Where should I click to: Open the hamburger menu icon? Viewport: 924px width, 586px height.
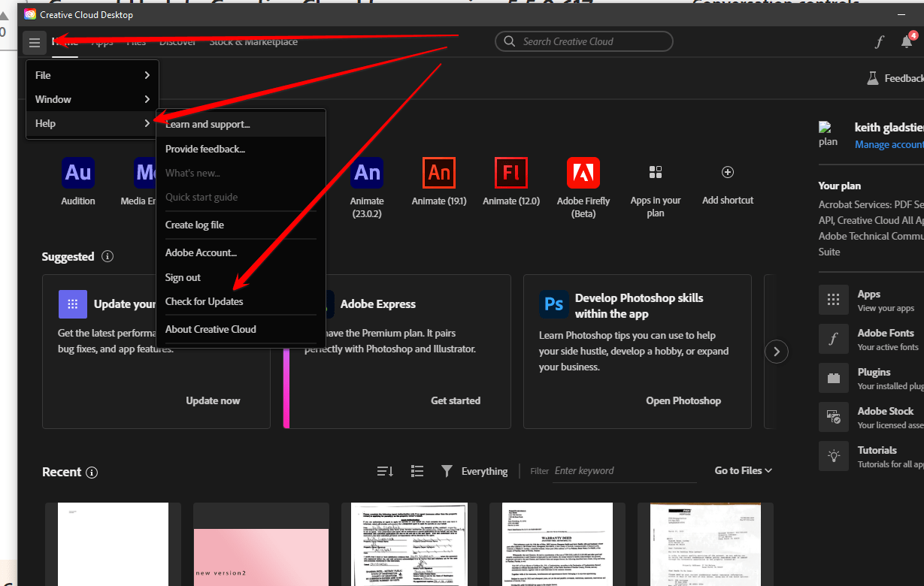coord(34,42)
